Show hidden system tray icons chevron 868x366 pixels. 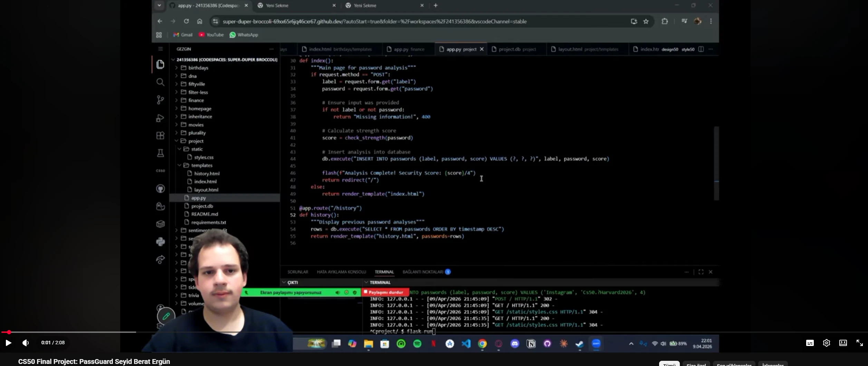pos(631,344)
